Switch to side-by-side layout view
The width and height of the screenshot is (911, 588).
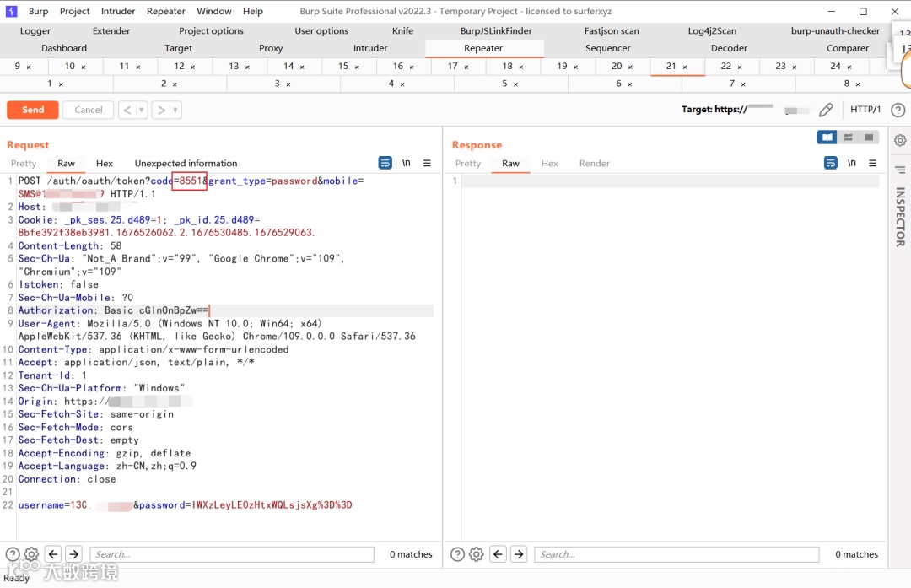[826, 138]
